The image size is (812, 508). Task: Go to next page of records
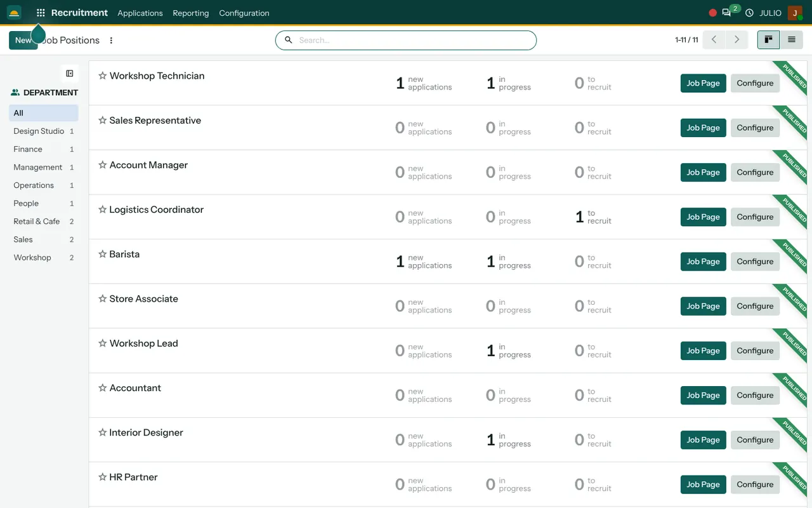737,39
